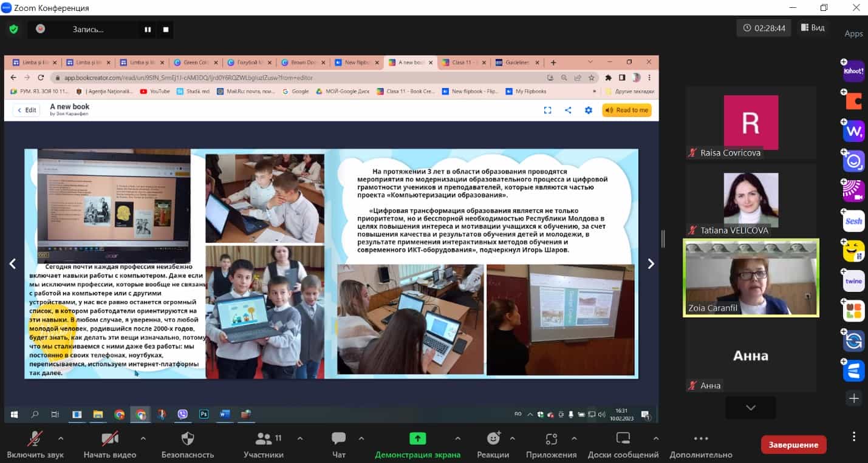This screenshot has width=868, height=463.
Task: Open Доски сообщений whiteboards
Action: [623, 445]
